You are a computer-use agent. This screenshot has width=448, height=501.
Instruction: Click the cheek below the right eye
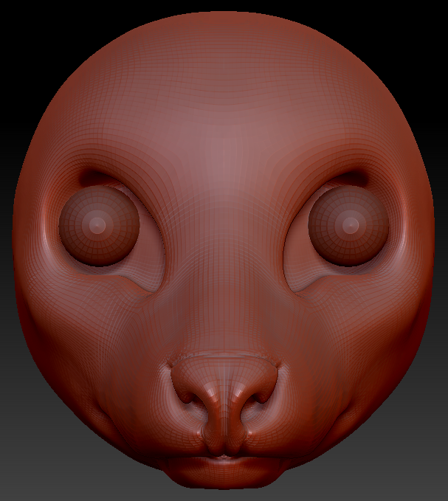(x=340, y=325)
